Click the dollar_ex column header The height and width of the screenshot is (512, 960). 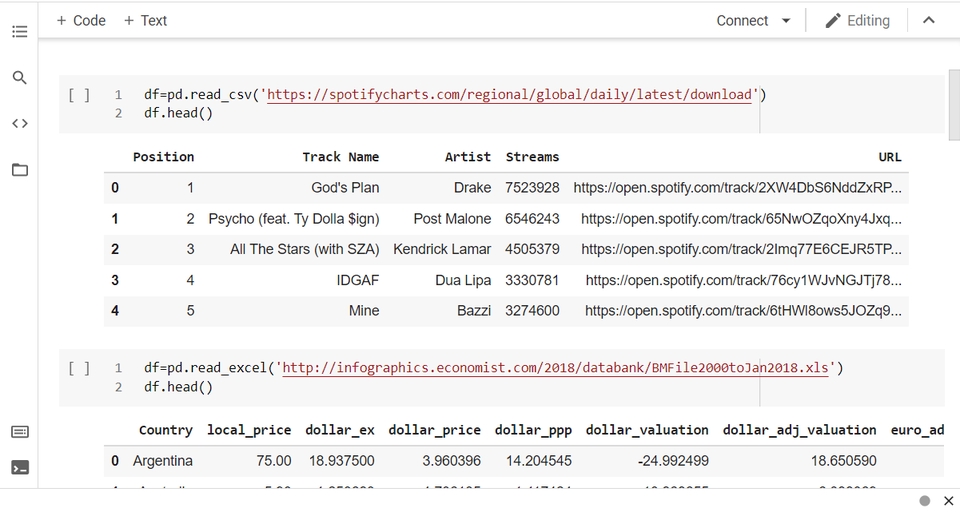[340, 430]
